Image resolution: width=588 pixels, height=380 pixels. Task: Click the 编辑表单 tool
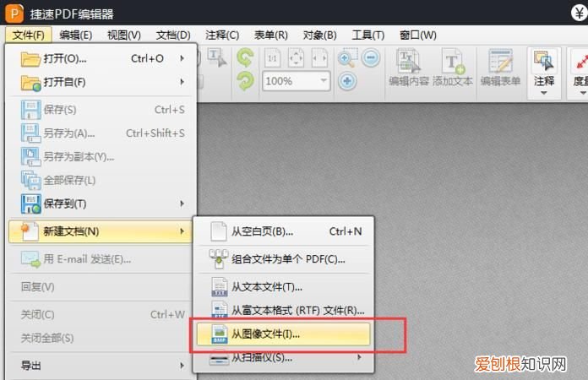(501, 68)
